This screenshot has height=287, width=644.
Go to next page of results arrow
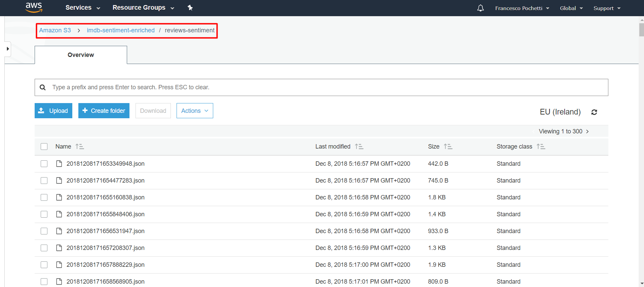(x=587, y=131)
